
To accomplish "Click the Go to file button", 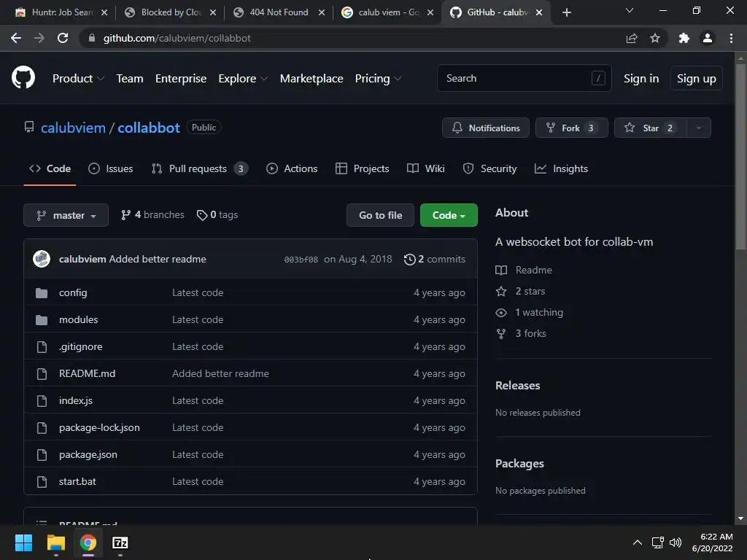I will point(380,215).
